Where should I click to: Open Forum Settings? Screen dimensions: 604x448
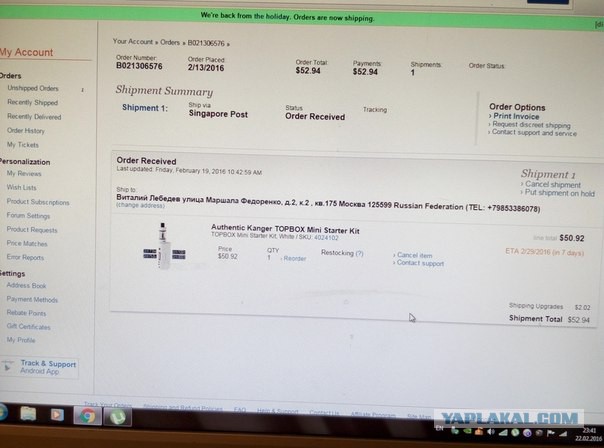coord(28,216)
